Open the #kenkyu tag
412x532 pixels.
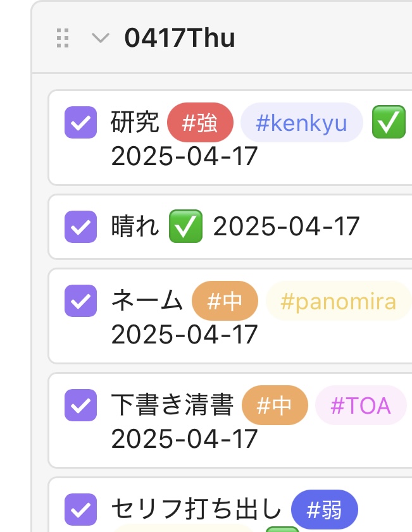tap(302, 123)
